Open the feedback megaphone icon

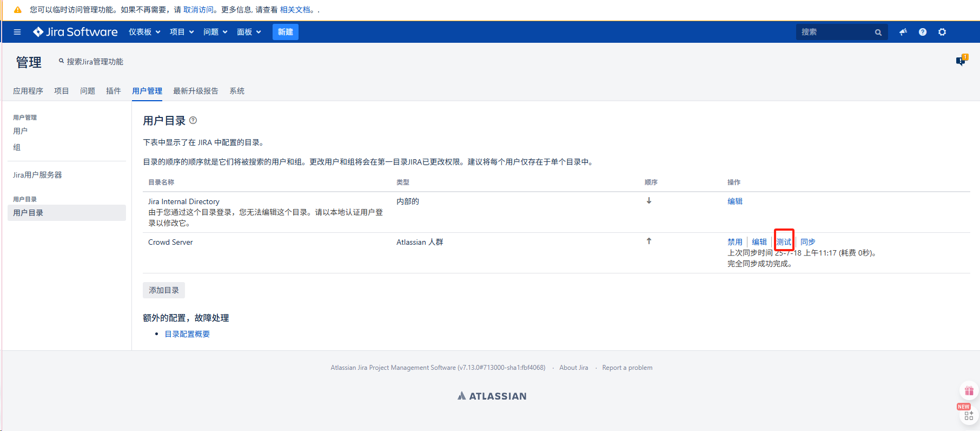[903, 32]
